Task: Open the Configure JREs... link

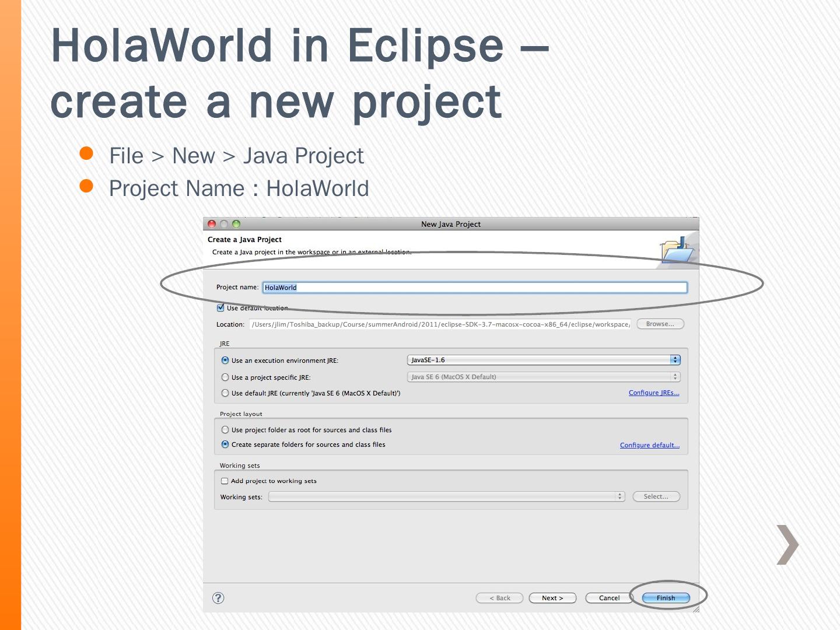Action: point(654,393)
